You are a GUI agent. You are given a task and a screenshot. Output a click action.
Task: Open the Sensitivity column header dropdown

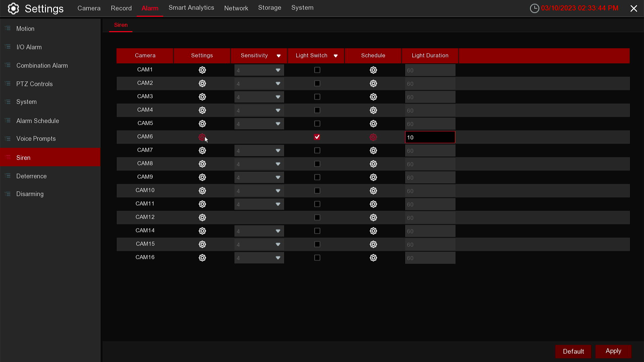point(278,56)
